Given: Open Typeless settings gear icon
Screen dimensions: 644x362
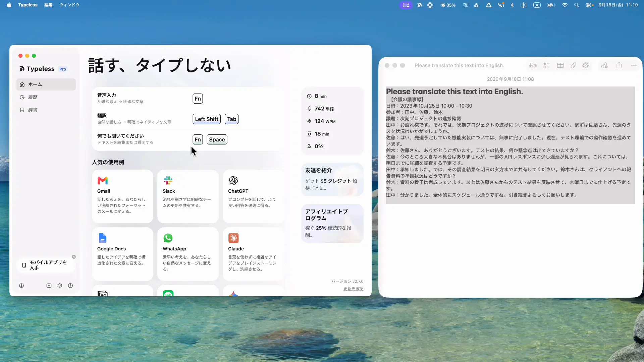Looking at the screenshot, I should tap(60, 286).
